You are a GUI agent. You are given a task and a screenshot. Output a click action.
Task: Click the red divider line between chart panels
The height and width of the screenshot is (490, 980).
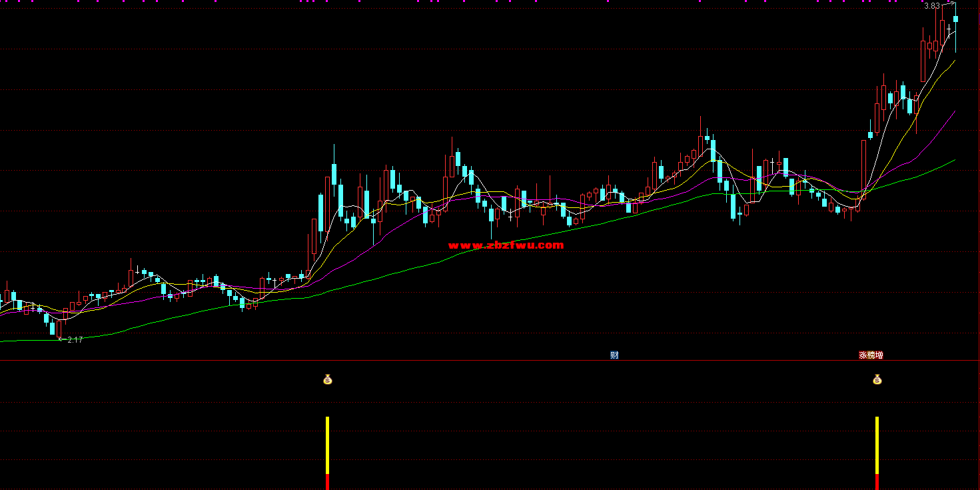tap(466, 361)
